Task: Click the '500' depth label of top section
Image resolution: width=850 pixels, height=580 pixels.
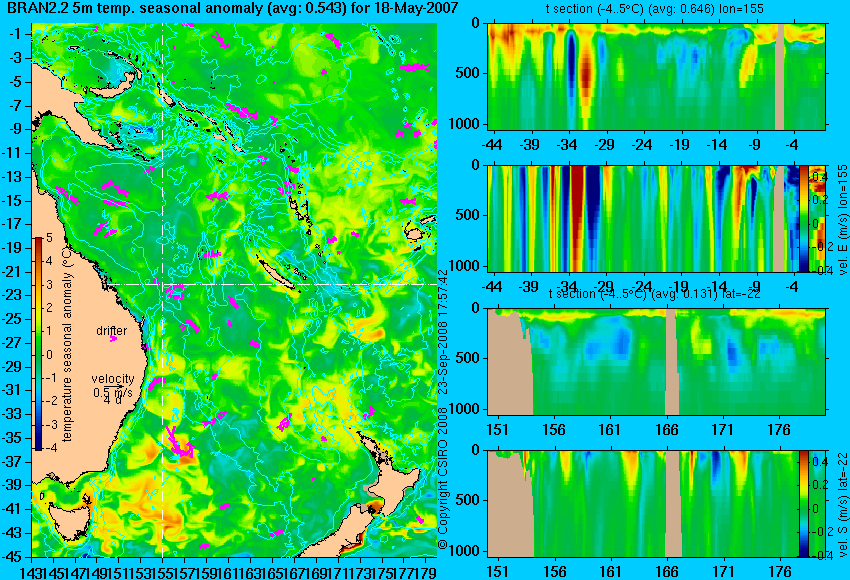Action: tap(468, 73)
